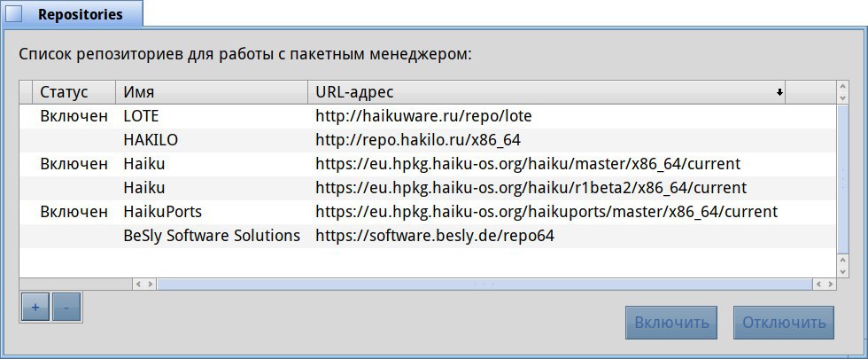Click sort arrow in URL-адрес header
The image size is (868, 359).
(x=779, y=93)
